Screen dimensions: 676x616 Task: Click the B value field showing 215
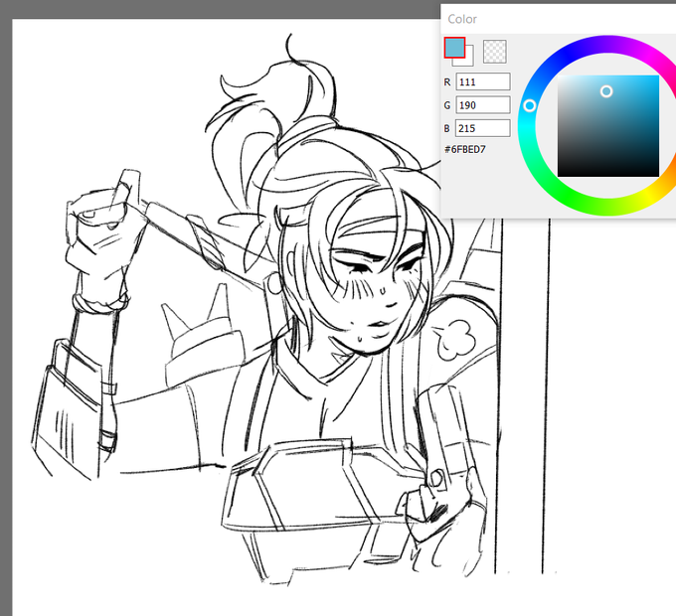pyautogui.click(x=483, y=128)
